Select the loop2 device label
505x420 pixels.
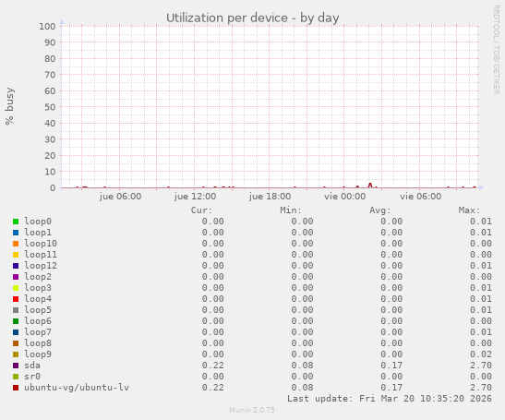tap(38, 276)
